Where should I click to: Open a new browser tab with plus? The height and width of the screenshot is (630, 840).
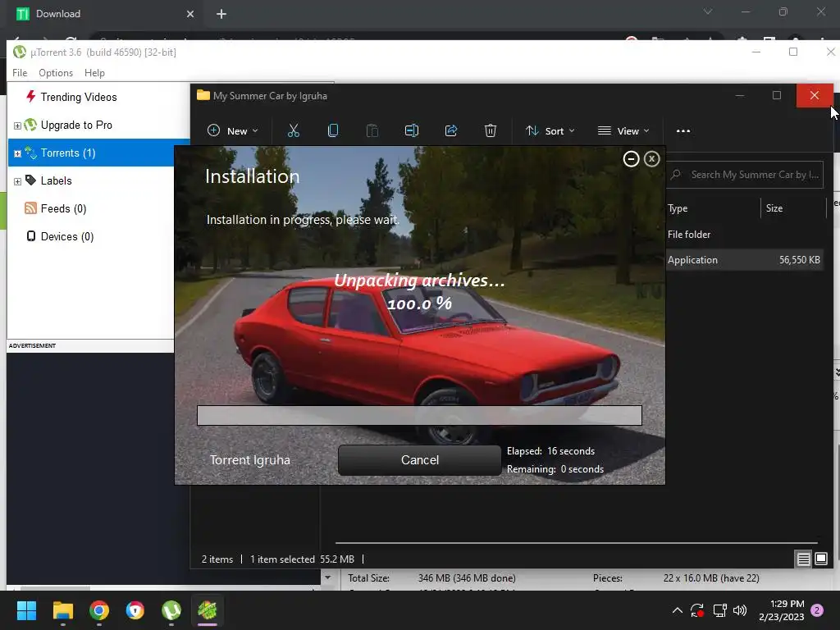(x=221, y=14)
